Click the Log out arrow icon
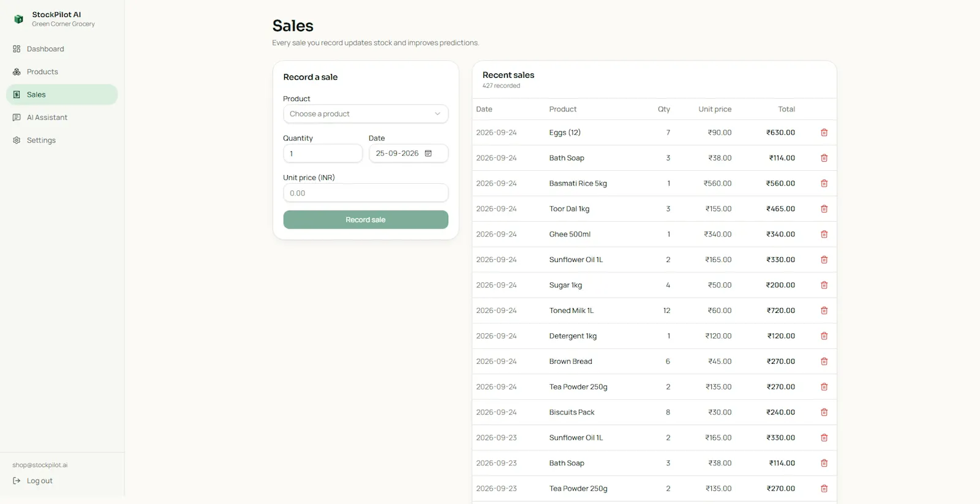The height and width of the screenshot is (504, 980). pos(17,481)
